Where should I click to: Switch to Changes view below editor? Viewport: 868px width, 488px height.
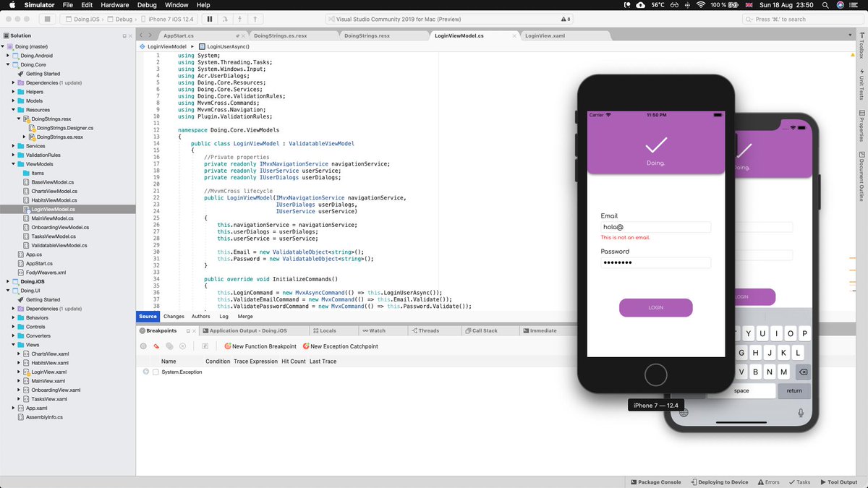[174, 316]
